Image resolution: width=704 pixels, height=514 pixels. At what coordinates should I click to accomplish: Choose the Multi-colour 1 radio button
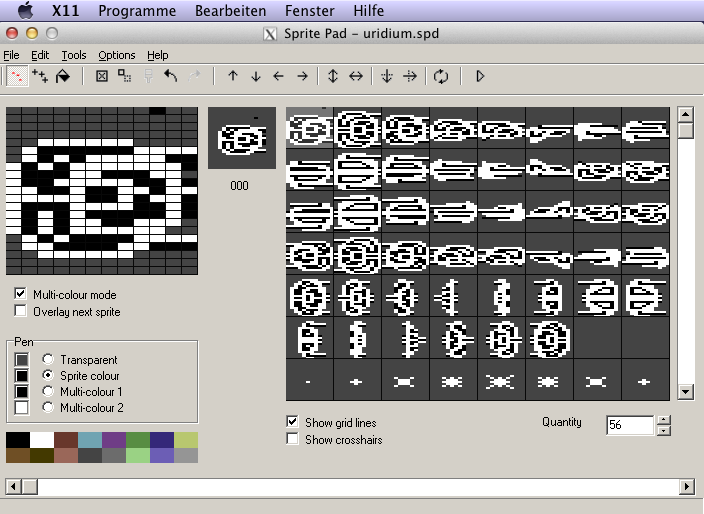(x=48, y=391)
